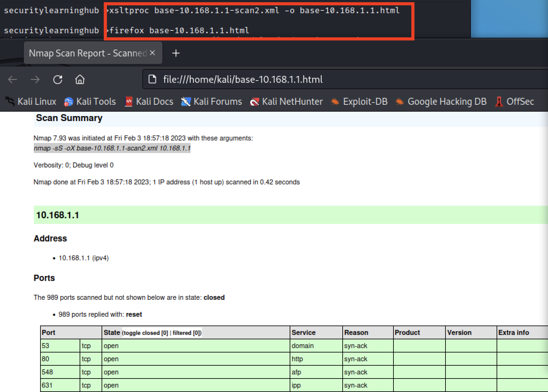Toggle filtered [0] ports in State header
548x392 pixels.
pos(186,333)
